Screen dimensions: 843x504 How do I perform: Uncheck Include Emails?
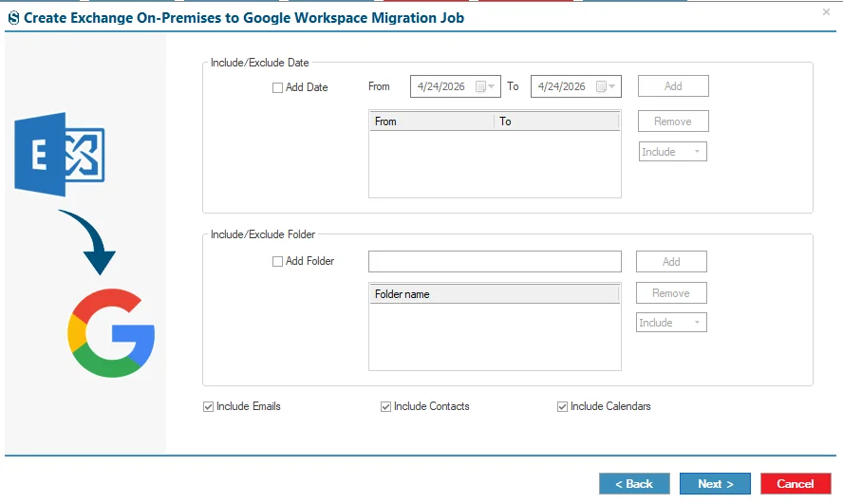pyautogui.click(x=209, y=407)
